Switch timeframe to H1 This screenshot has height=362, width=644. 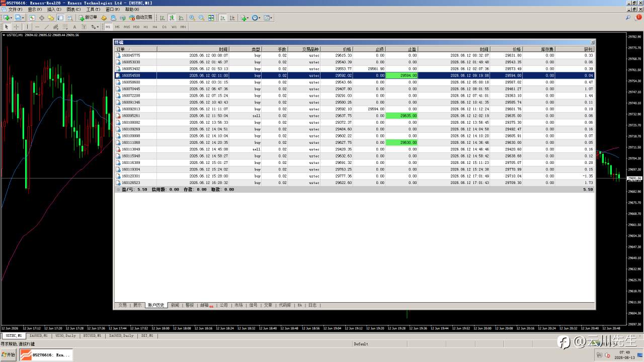coord(145,27)
